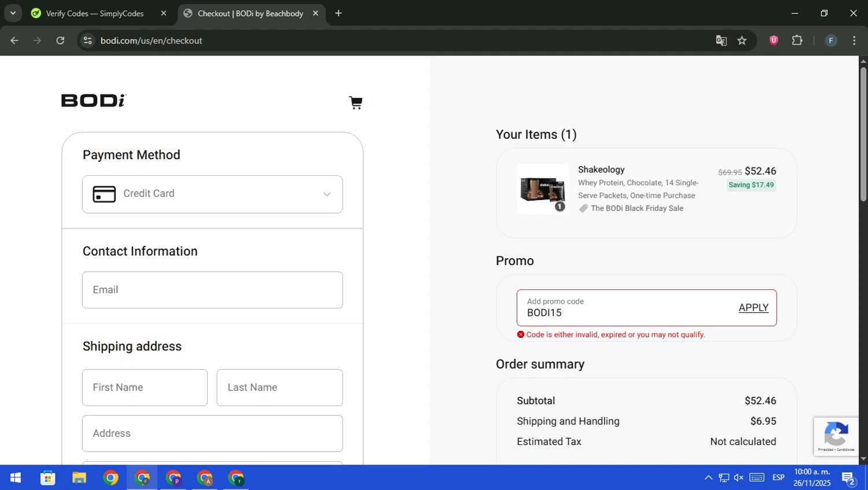Click the Shakeology product thumbnail
Screen dimensions: 868x490
click(x=543, y=189)
